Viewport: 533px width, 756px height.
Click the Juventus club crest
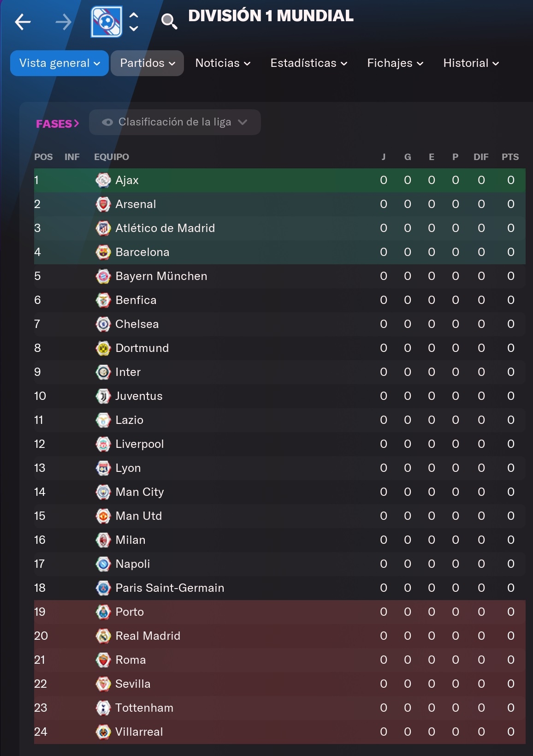tap(103, 396)
